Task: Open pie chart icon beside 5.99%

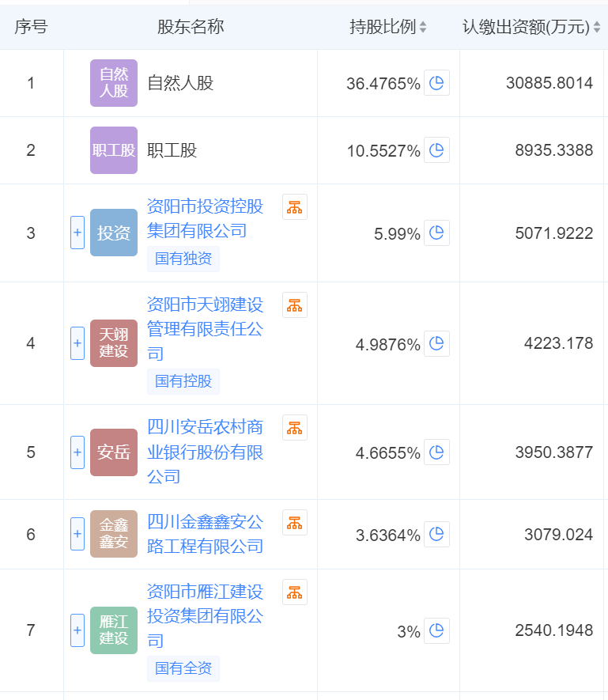Action: [436, 233]
